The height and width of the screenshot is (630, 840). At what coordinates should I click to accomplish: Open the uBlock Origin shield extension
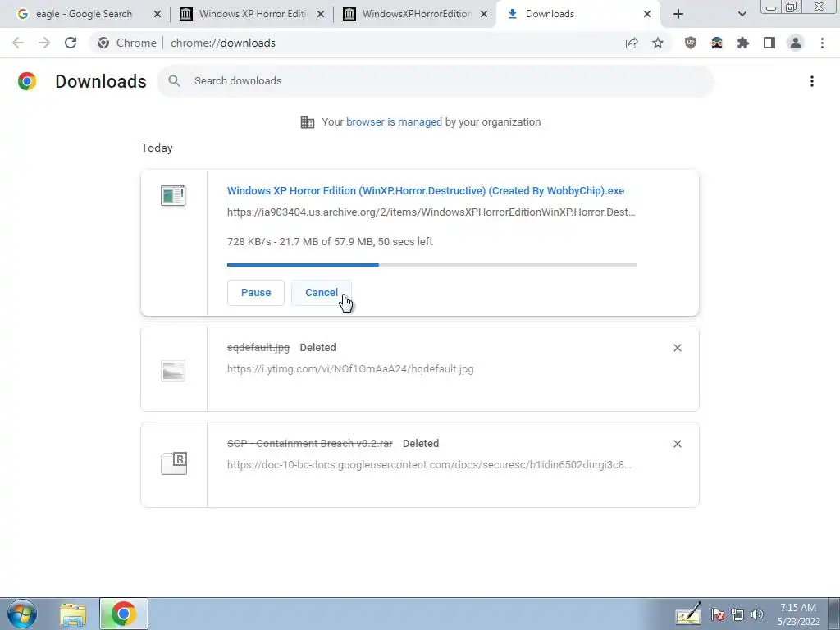(x=691, y=43)
